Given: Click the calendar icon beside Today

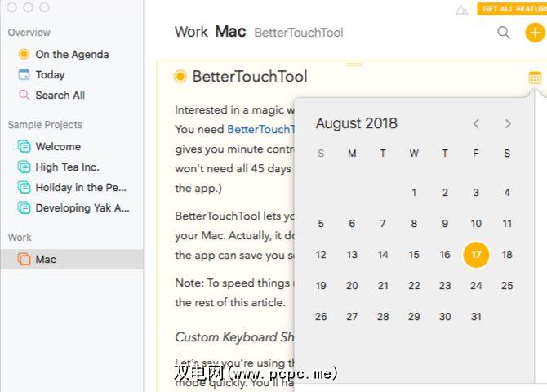Looking at the screenshot, I should 24,74.
